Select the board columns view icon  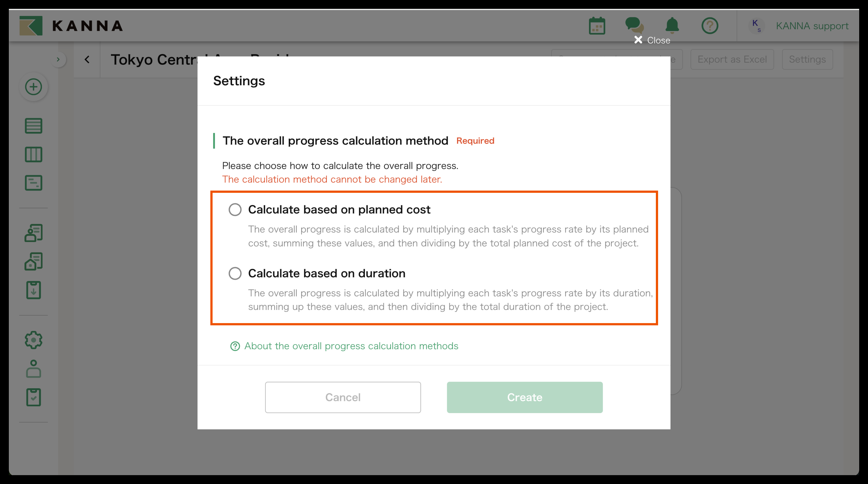(33, 154)
